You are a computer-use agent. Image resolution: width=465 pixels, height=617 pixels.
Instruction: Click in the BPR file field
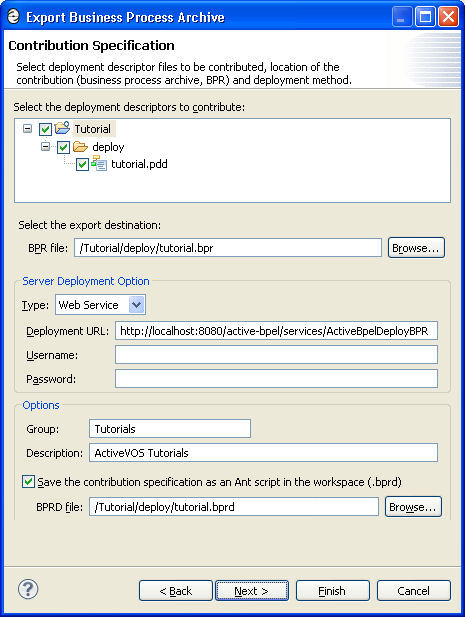click(x=228, y=248)
